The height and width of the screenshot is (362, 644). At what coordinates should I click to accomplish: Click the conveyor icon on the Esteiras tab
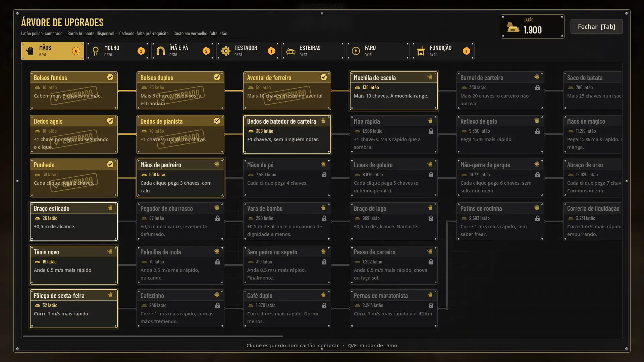[290, 51]
